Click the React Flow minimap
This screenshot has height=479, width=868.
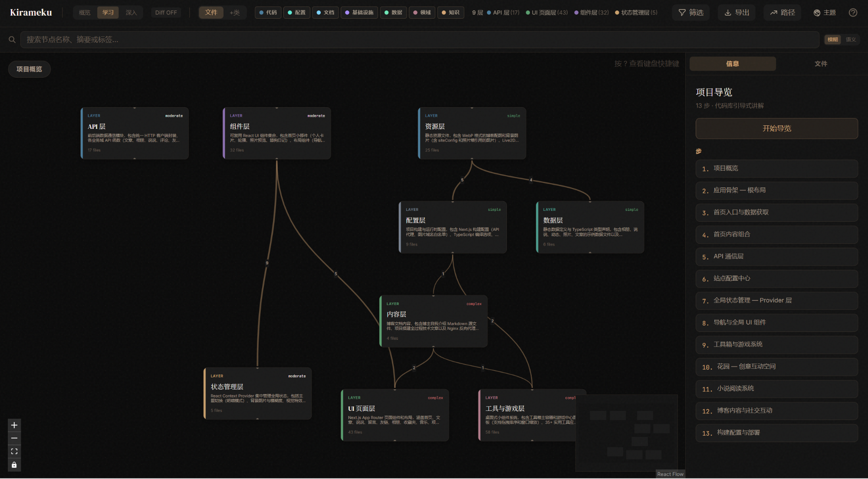pos(627,433)
